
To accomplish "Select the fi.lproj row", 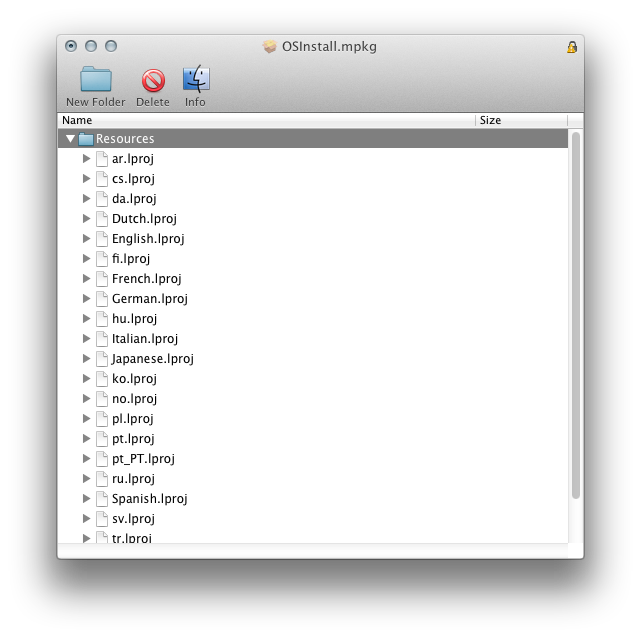I will 313,259.
